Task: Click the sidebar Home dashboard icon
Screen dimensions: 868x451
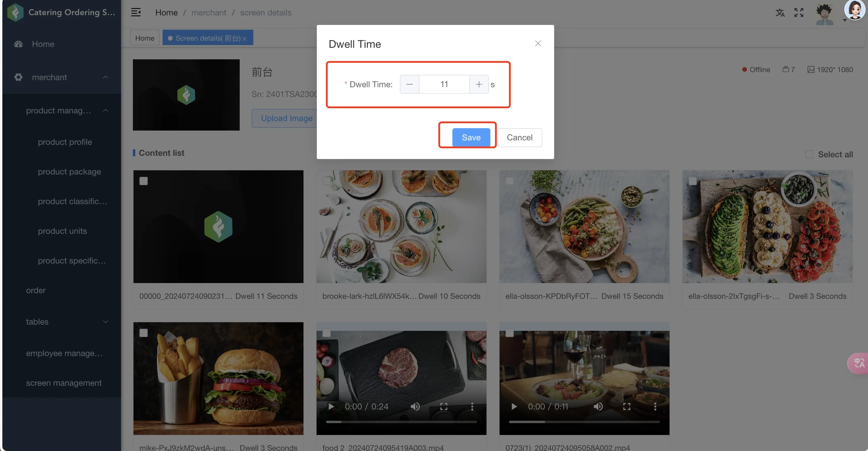Action: click(x=18, y=44)
